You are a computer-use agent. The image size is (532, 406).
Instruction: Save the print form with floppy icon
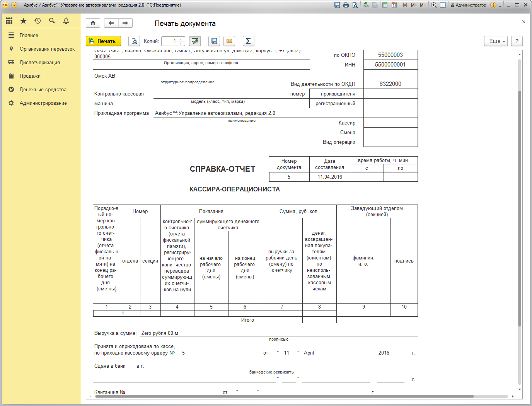(214, 41)
